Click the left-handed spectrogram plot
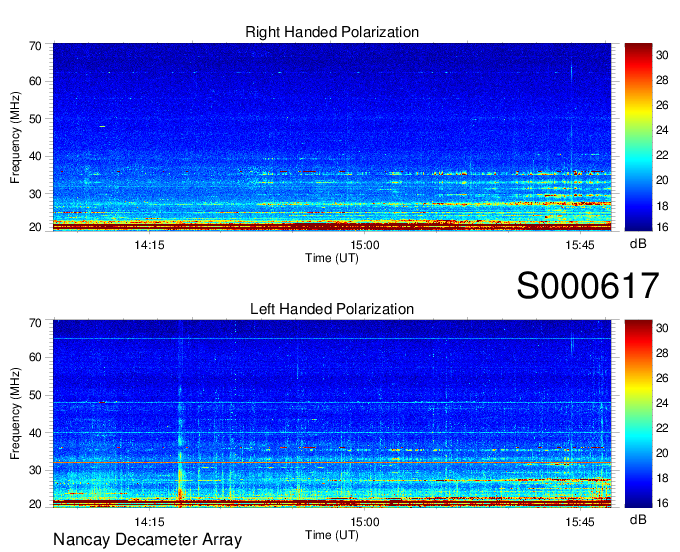680x552 pixels. 332,414
